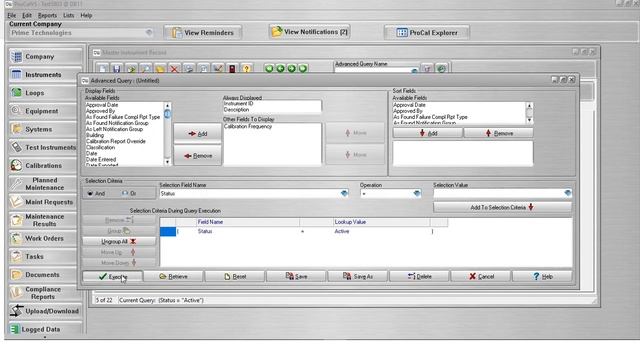The image size is (640, 360).
Task: Select 'As Found Notification Group' in Display Fields list
Action: coord(117,123)
